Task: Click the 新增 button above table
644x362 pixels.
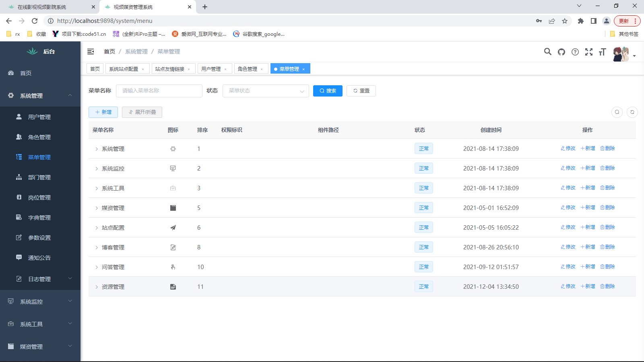Action: tap(103, 112)
